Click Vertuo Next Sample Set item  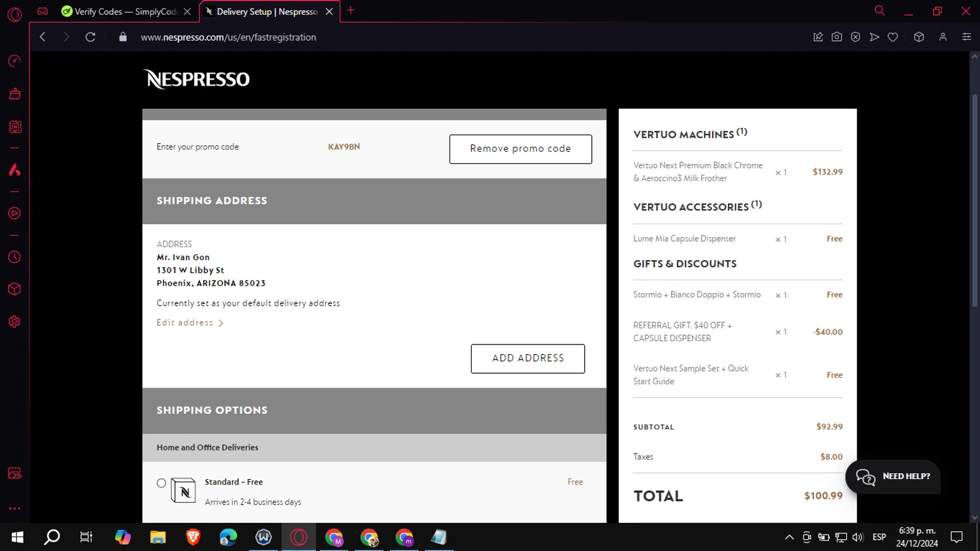[691, 375]
